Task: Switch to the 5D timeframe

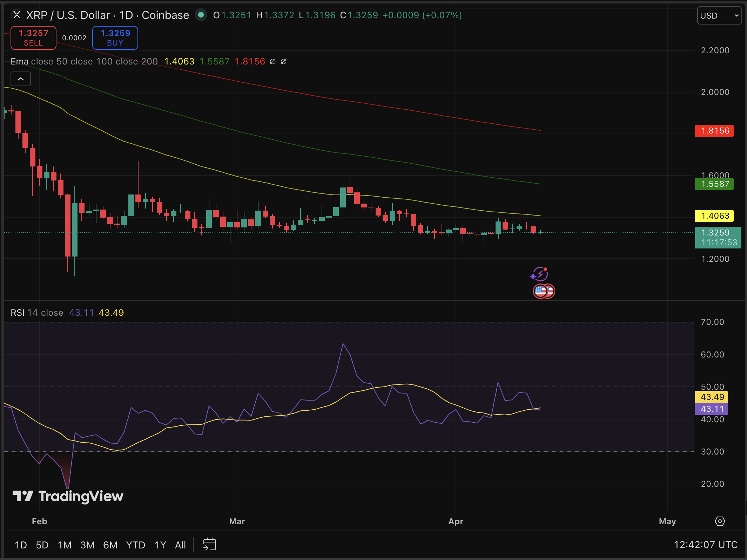Action: 42,545
